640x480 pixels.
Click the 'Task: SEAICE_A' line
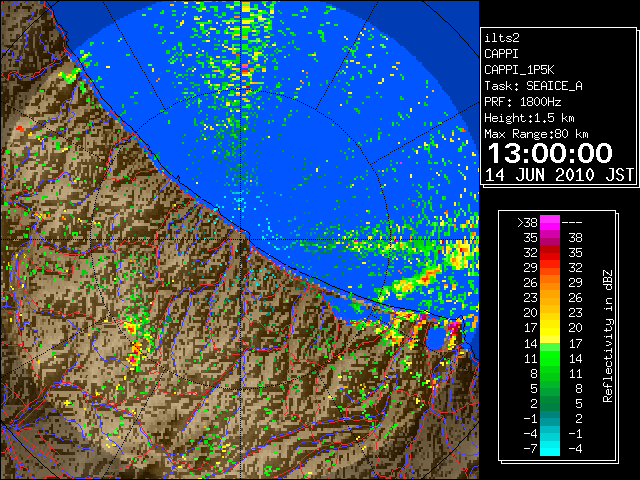[x=533, y=86]
